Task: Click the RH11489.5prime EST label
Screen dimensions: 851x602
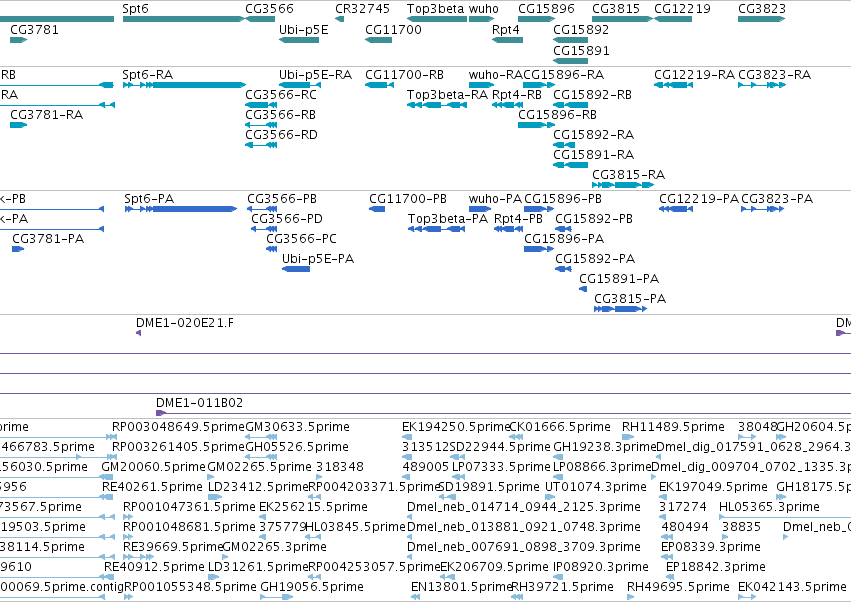Action: (673, 427)
